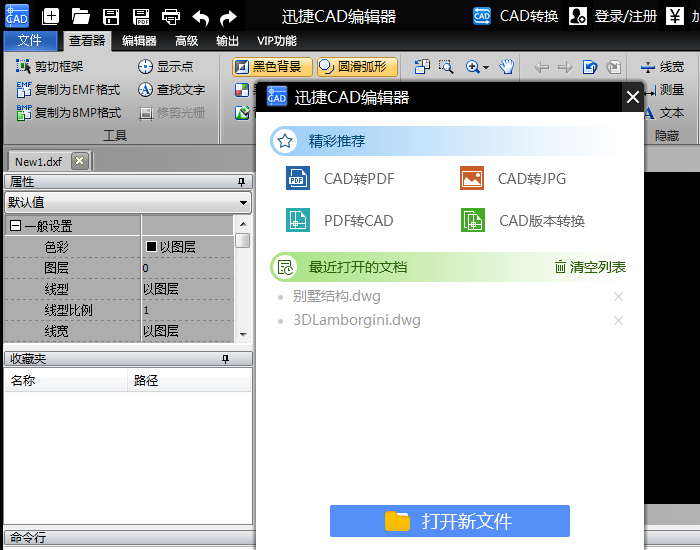Click properties scrollbar down arrow
700x550 pixels.
[243, 334]
